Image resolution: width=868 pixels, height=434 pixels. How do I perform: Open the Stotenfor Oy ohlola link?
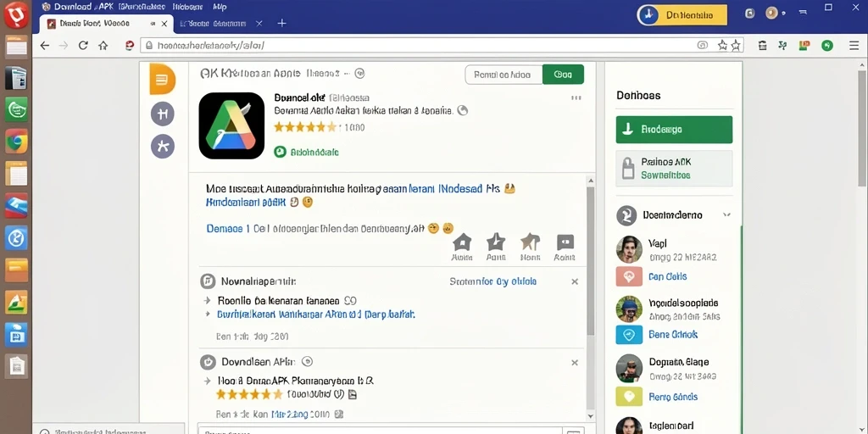click(492, 281)
